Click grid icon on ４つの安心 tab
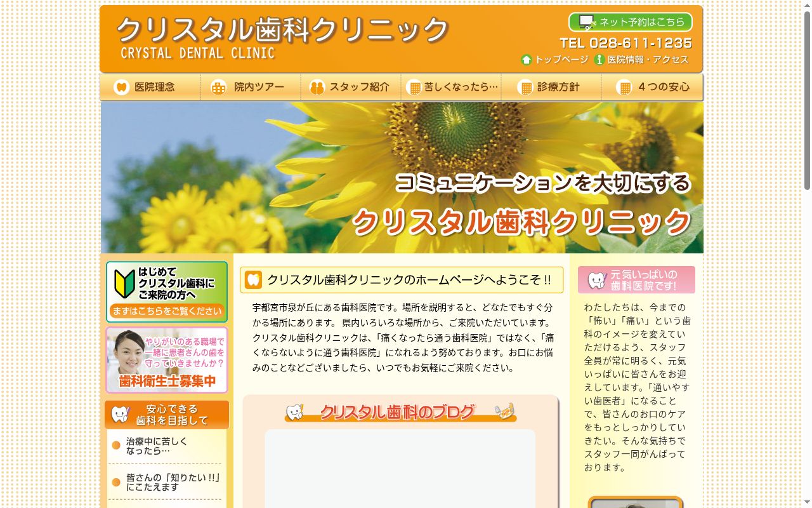The width and height of the screenshot is (812, 508). [624, 88]
